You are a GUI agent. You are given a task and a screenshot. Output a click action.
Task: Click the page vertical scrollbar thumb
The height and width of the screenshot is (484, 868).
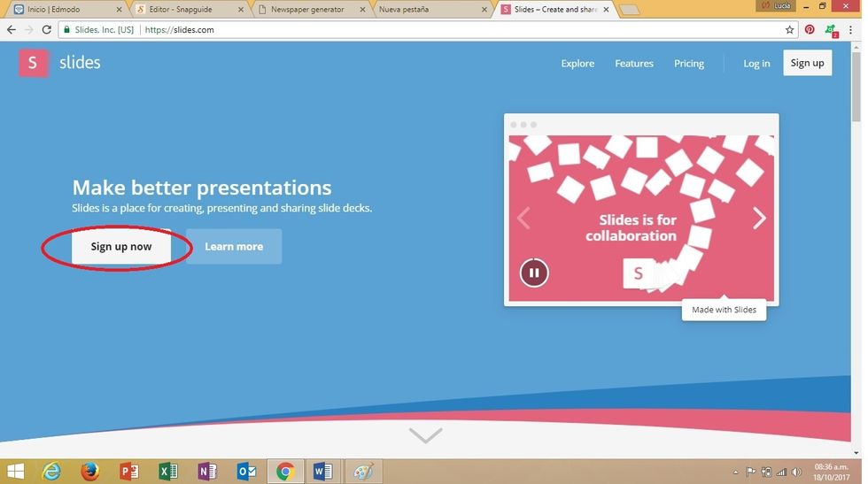coord(856,86)
